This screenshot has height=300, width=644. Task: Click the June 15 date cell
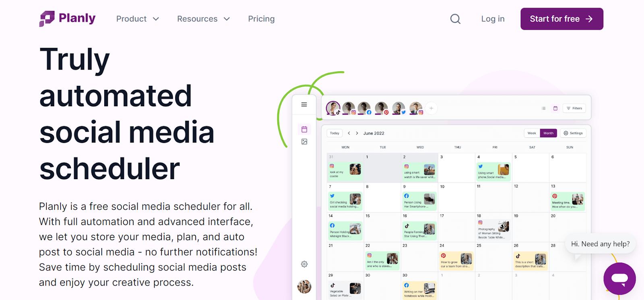382,227
